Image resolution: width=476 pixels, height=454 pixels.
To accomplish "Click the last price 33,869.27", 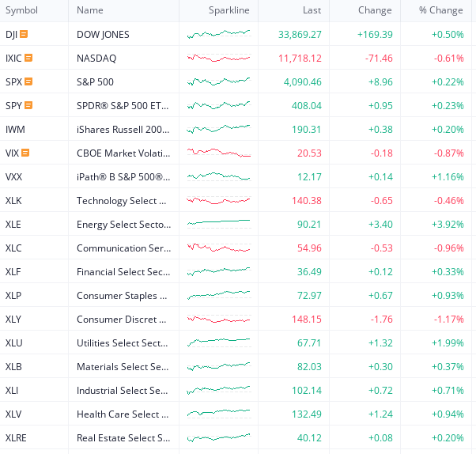I will (300, 35).
